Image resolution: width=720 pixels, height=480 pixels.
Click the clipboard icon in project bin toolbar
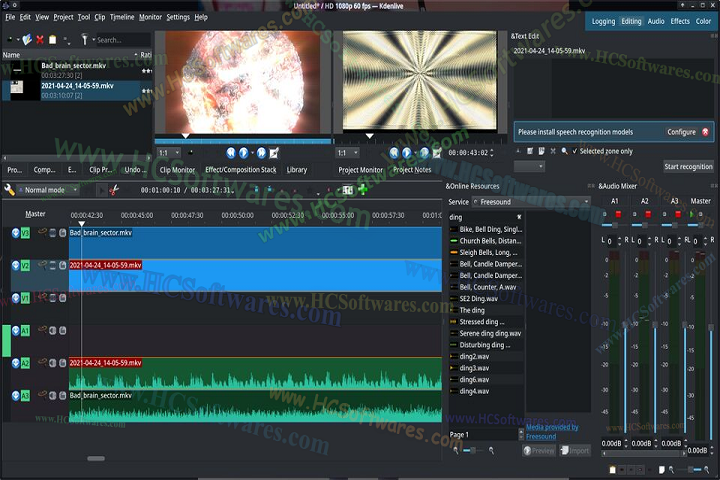click(x=53, y=40)
